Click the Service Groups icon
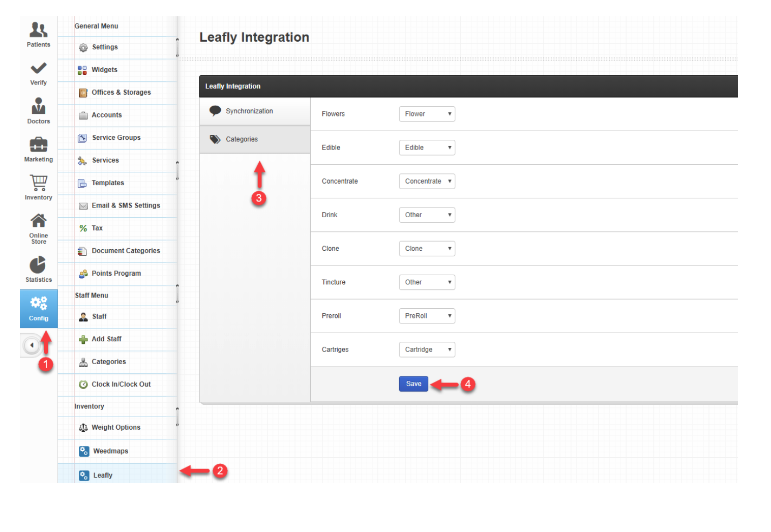This screenshot has width=771, height=532. [x=82, y=138]
